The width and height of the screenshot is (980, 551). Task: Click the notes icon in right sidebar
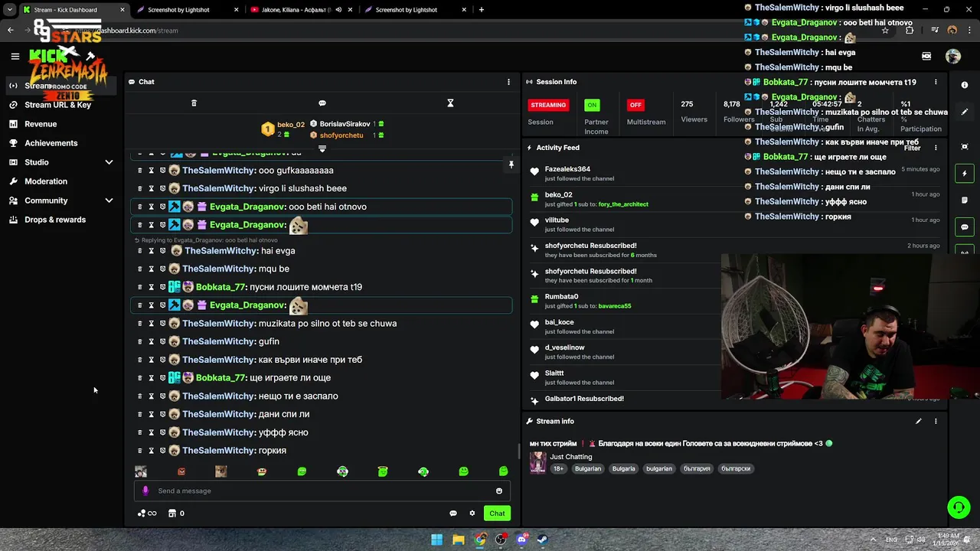(965, 201)
